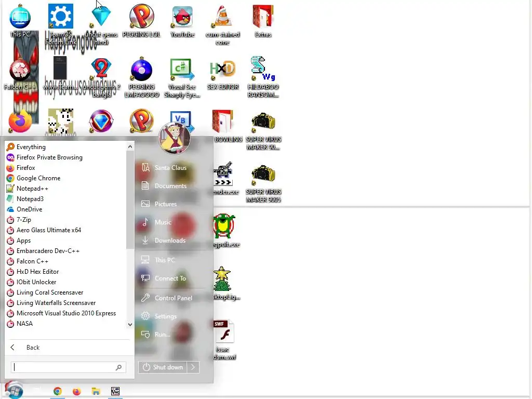The image size is (532, 399).
Task: Expand Microsoft Visual Studio 2010 Express folder
Action: [x=66, y=313]
